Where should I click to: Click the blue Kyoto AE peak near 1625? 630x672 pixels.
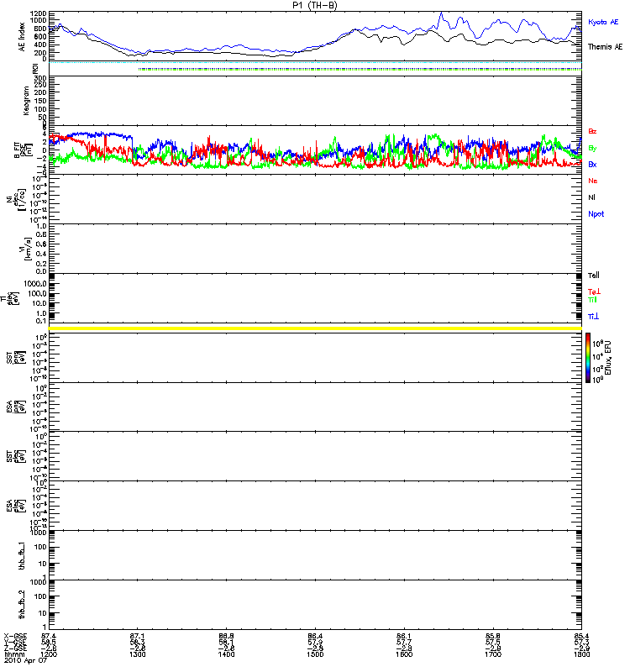(442, 14)
